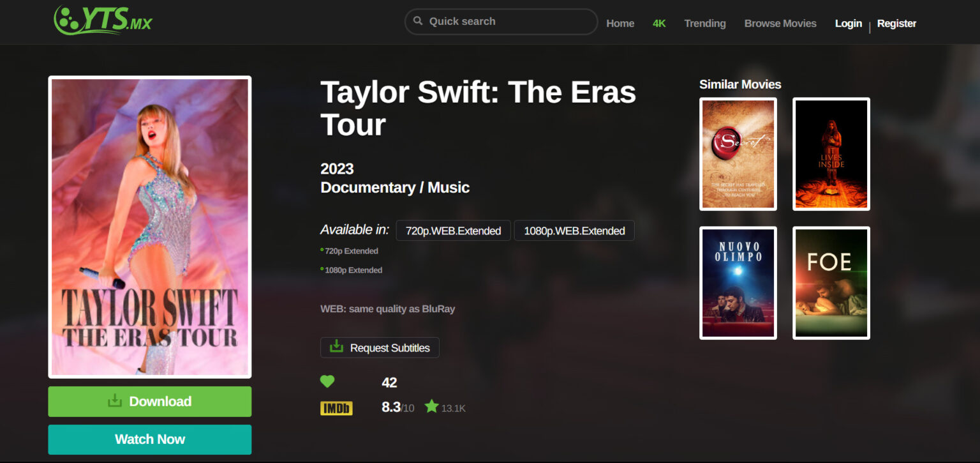The height and width of the screenshot is (463, 980).
Task: Go to the 4K section
Action: pos(659,24)
